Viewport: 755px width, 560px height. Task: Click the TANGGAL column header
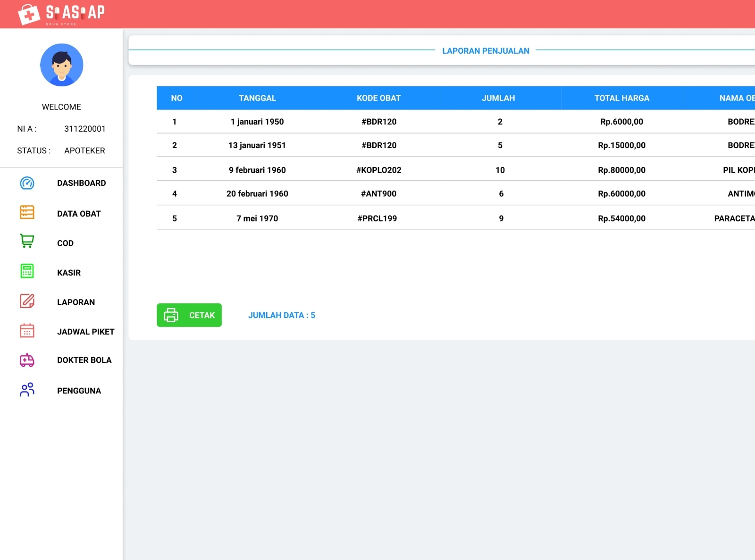tap(258, 98)
